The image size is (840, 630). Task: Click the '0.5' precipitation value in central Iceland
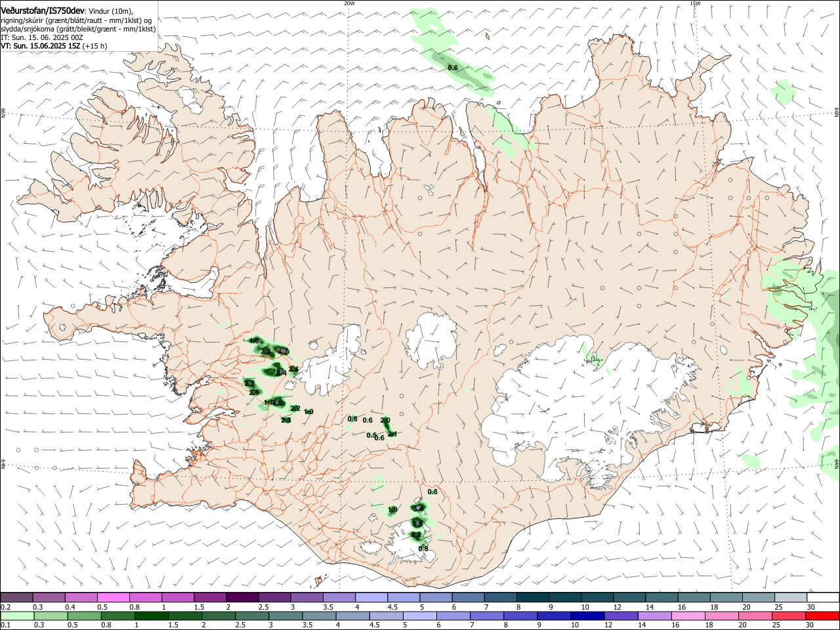click(371, 435)
